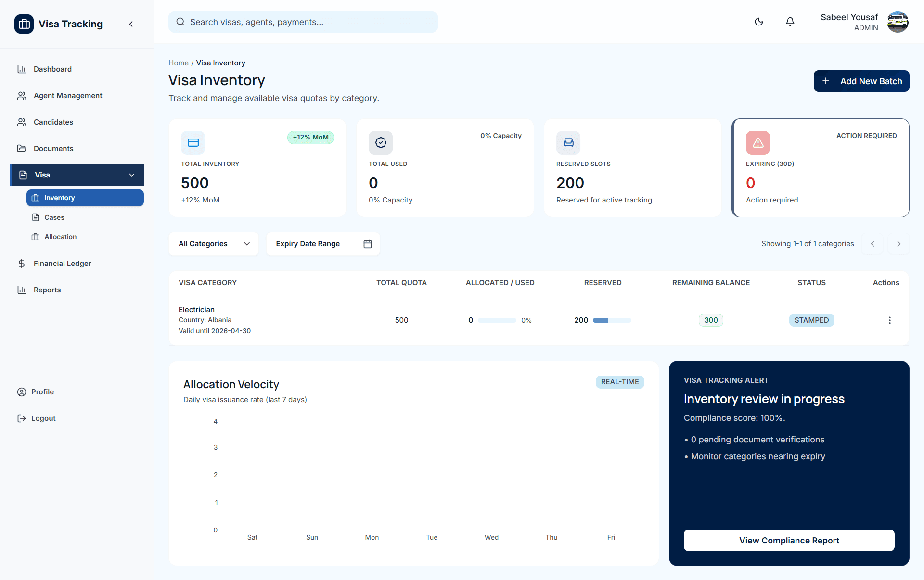The image size is (924, 580).
Task: Click the REAL-TIME badge
Action: point(620,382)
